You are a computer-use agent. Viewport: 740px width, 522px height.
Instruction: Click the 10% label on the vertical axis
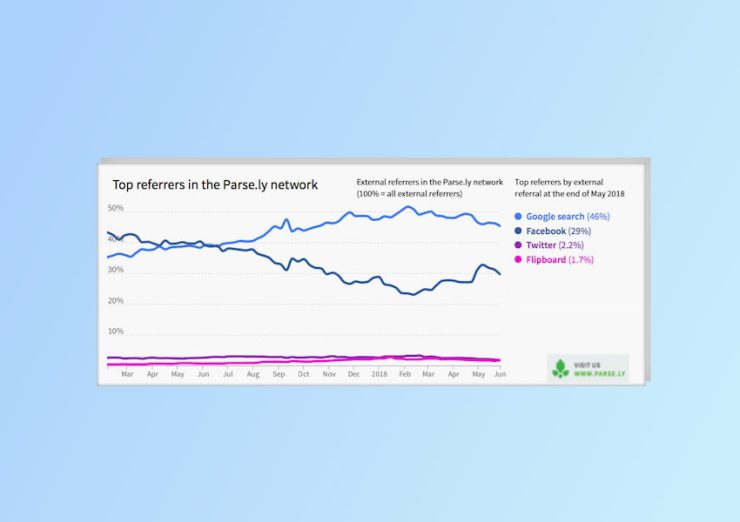pyautogui.click(x=115, y=331)
